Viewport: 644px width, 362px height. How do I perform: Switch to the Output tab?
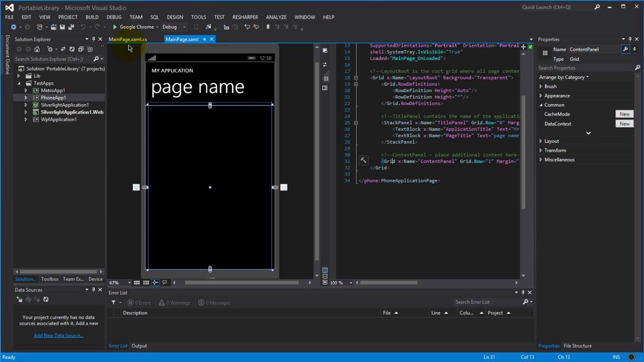(x=139, y=346)
